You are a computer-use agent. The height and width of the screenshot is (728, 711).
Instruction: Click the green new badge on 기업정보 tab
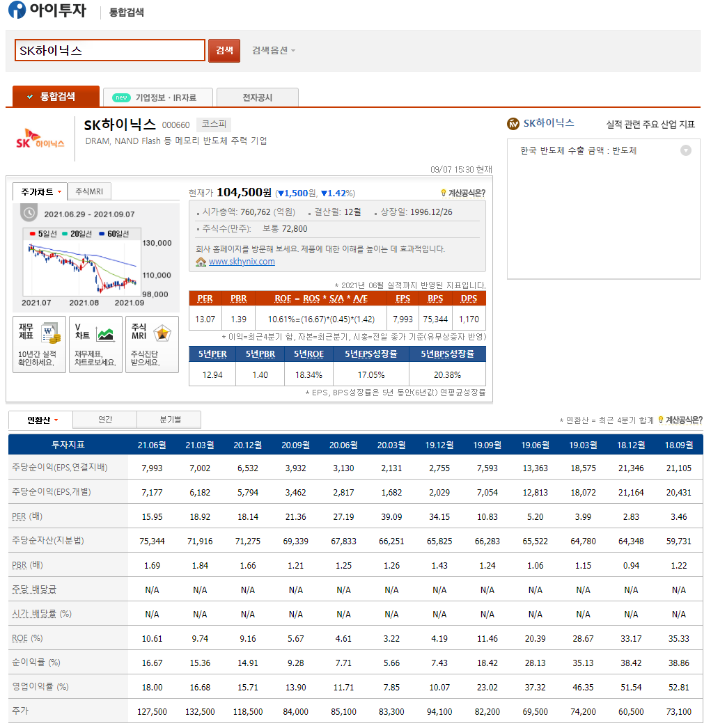(121, 97)
